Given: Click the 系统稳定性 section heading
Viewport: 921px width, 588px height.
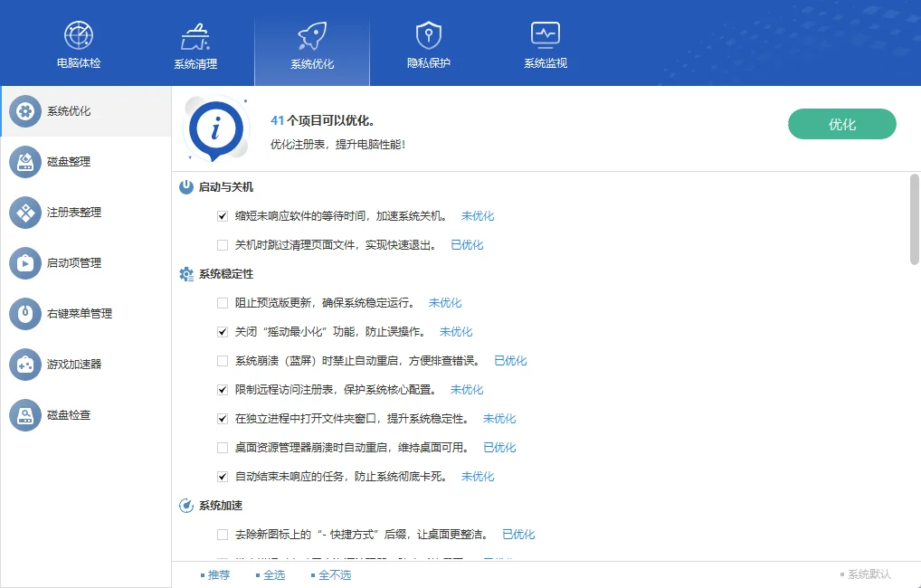Looking at the screenshot, I should [x=225, y=274].
